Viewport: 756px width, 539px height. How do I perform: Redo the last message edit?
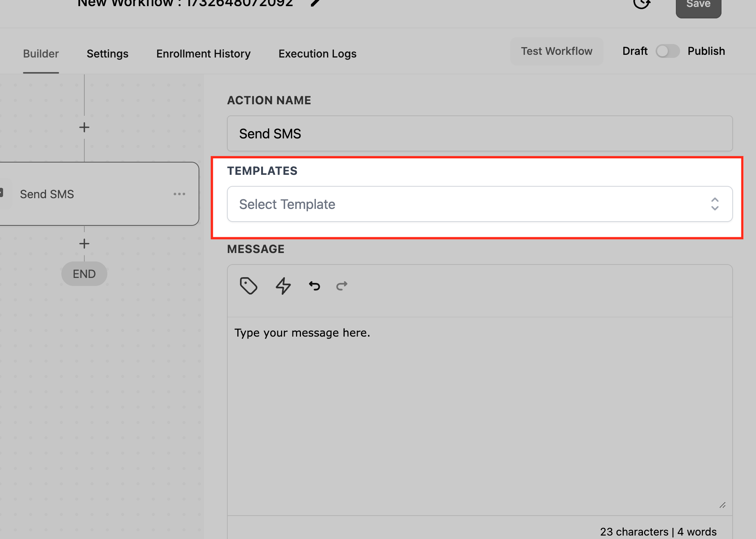coord(341,286)
